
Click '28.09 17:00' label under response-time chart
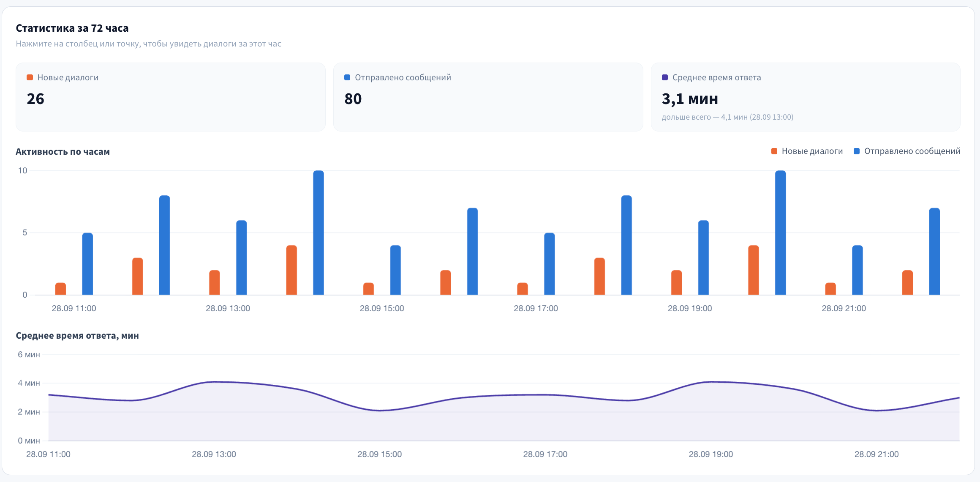(545, 454)
